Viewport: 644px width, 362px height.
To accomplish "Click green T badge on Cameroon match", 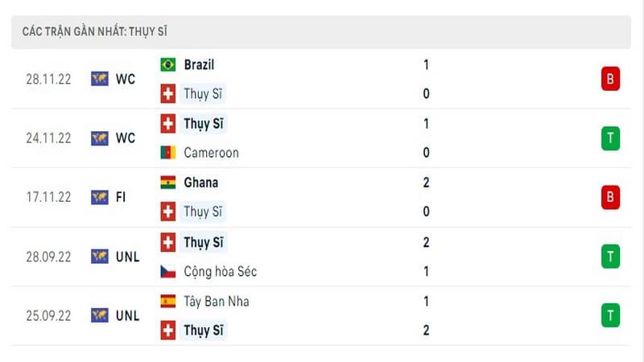I will click(610, 138).
